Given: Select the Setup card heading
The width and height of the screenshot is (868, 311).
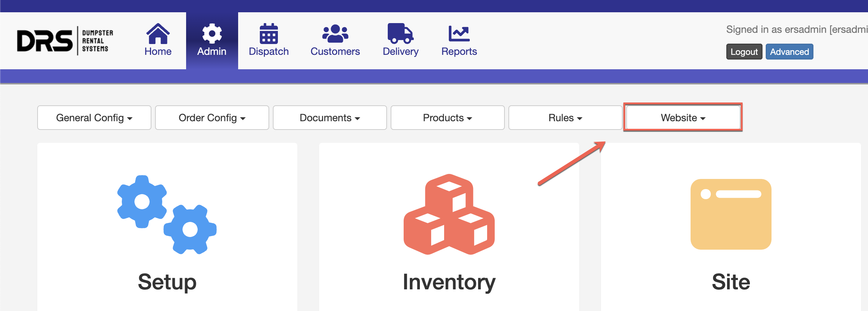Looking at the screenshot, I should click(167, 282).
